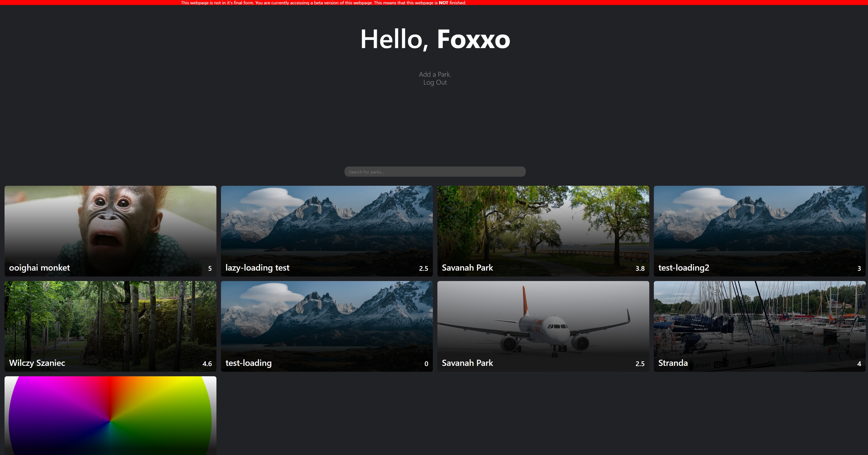Focus the Search for parks field
The image size is (868, 455).
pos(435,172)
